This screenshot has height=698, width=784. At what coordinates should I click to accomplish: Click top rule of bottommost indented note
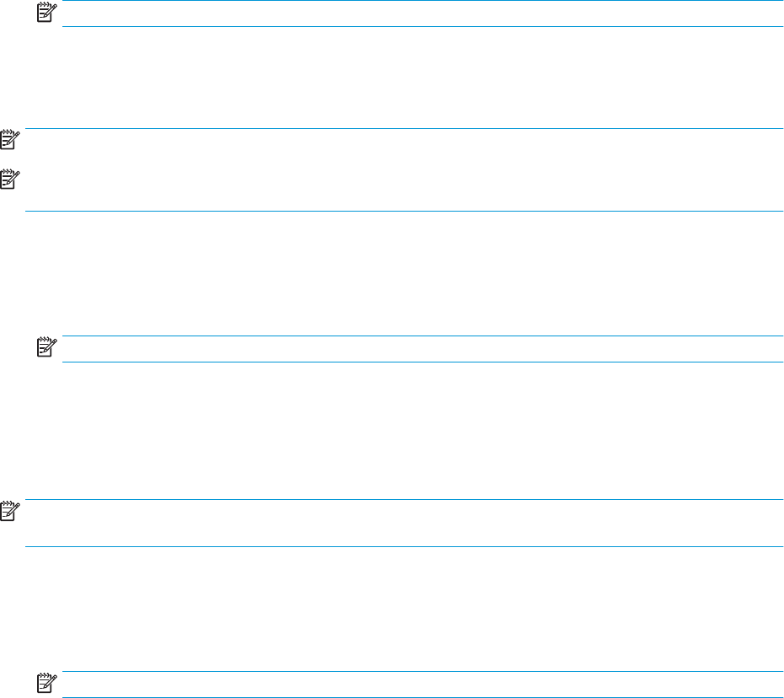tap(422, 672)
